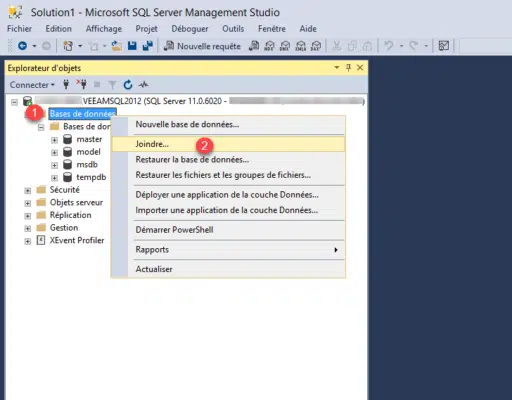Toggle the Object Explorer auto-hide pin

(x=348, y=68)
